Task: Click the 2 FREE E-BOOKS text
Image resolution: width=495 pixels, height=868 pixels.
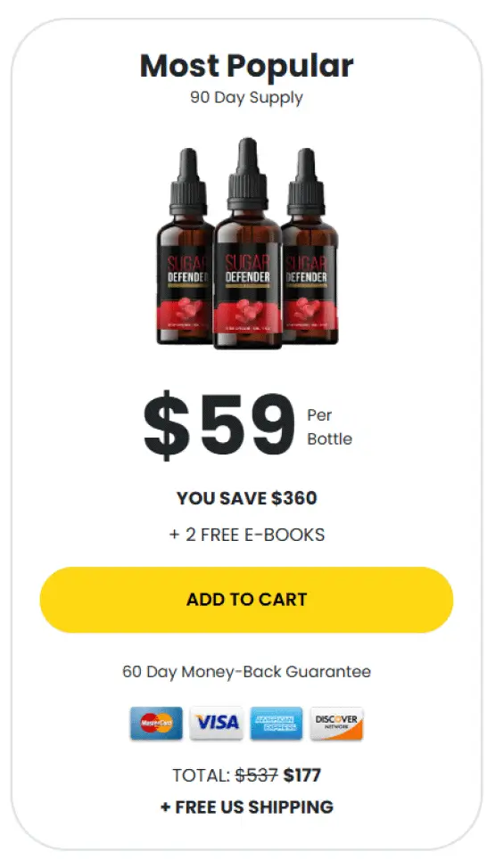Action: click(x=247, y=535)
